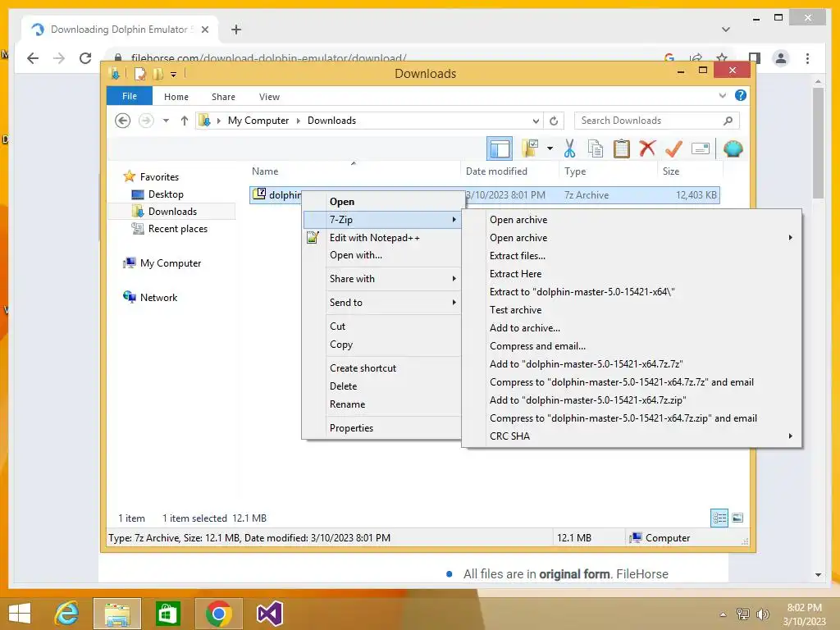Choose Test archive in the 7-Zip submenu
The height and width of the screenshot is (630, 840).
(632, 309)
